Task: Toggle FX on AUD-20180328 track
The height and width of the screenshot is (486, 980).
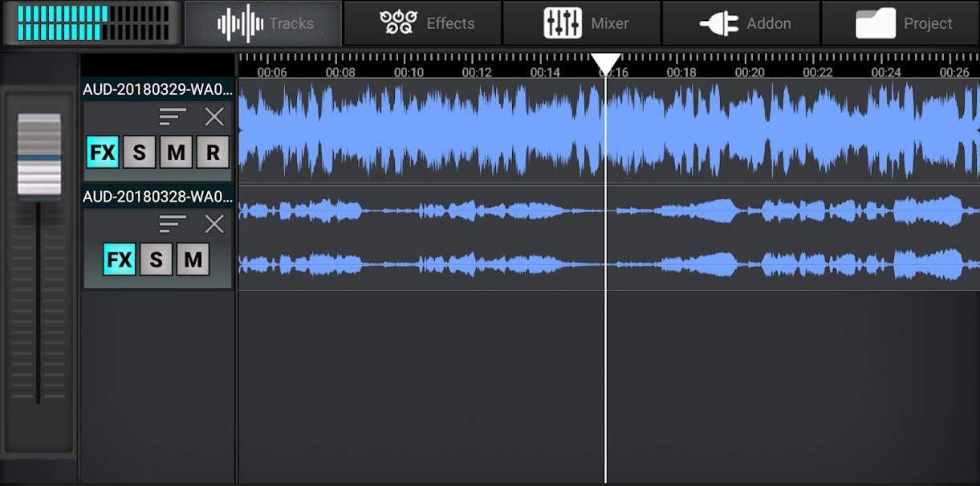Action: (x=120, y=259)
